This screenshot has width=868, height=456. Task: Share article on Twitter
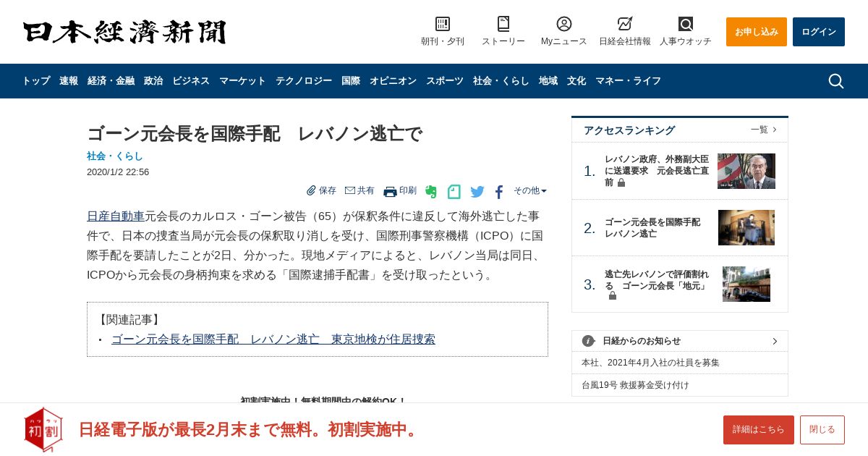pyautogui.click(x=477, y=192)
